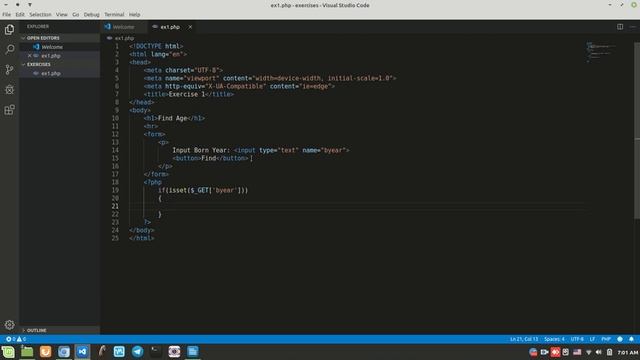Viewport: 640px width, 360px height.
Task: Open the Edit menu
Action: [20, 15]
